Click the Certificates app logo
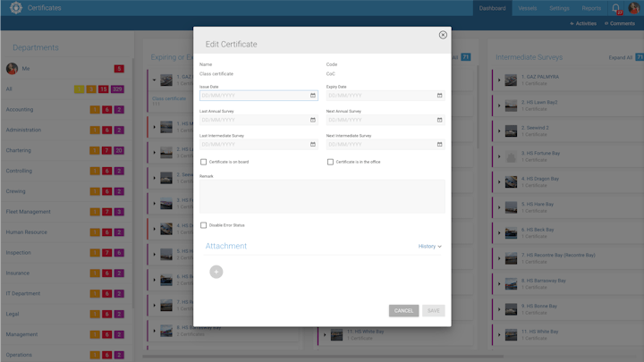Screen dimensions: 644x362 click(x=16, y=8)
